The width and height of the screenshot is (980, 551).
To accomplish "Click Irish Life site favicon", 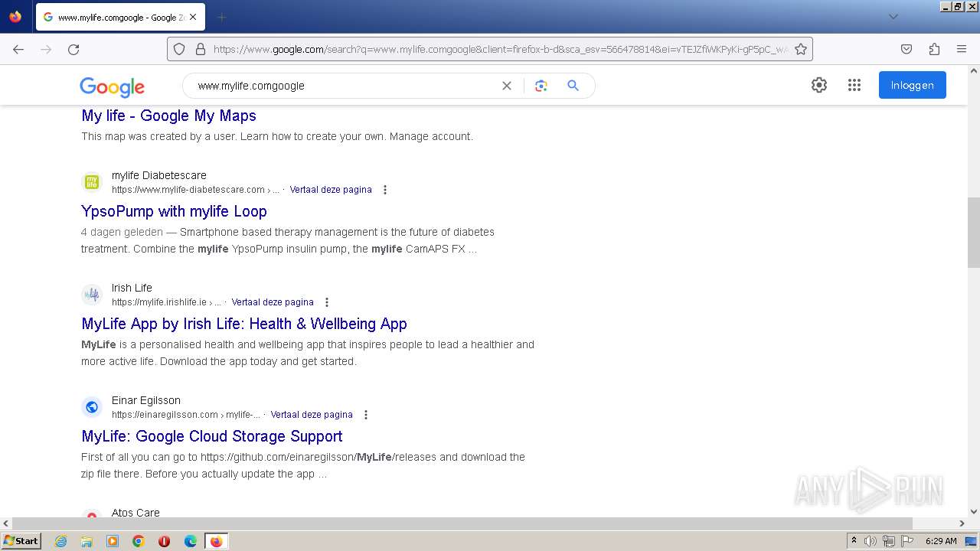I will 92,295.
